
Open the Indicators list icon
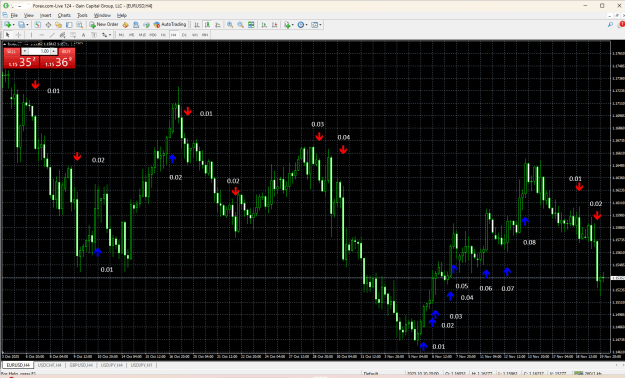coord(287,25)
